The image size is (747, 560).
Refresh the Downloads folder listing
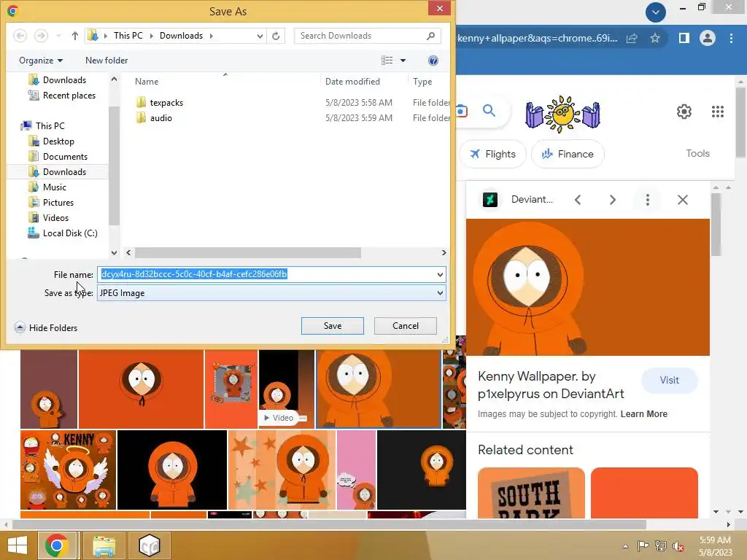tap(276, 36)
